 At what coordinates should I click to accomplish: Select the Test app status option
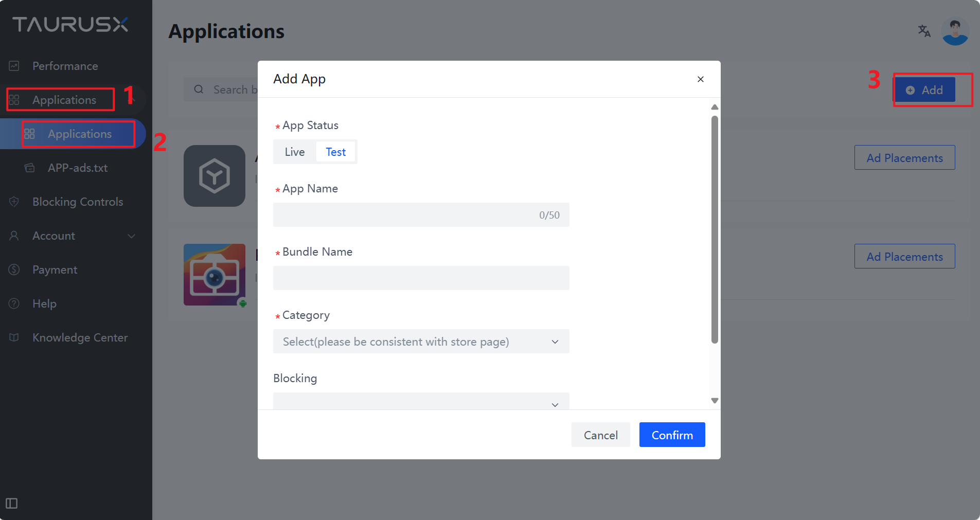tap(336, 152)
